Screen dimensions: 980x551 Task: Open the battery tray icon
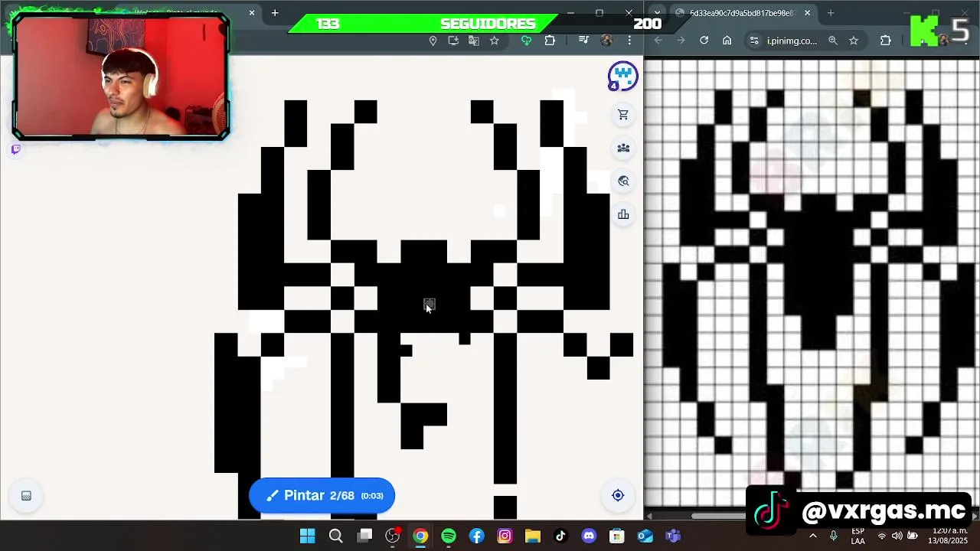tap(913, 536)
